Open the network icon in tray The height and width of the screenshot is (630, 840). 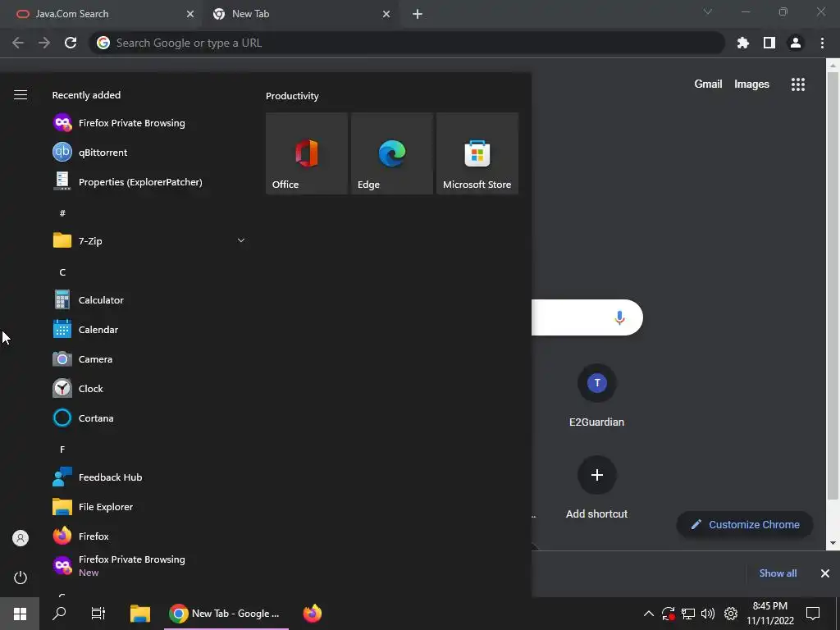point(688,614)
